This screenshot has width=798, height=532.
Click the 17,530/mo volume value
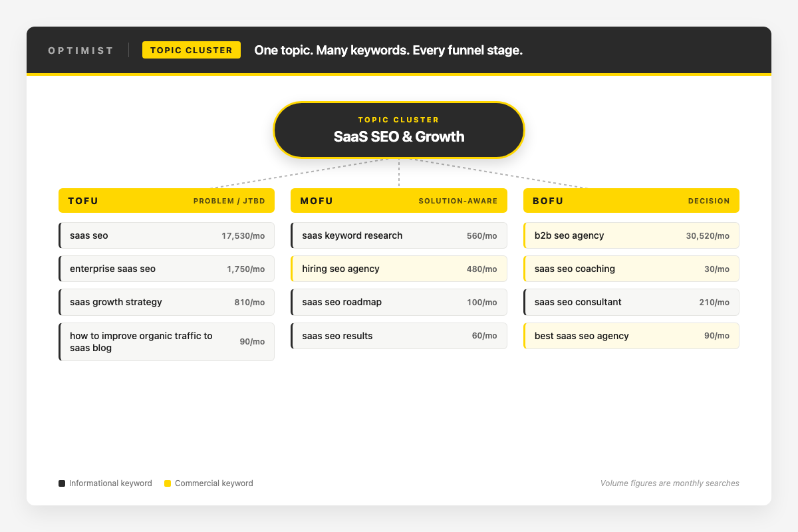[243, 235]
